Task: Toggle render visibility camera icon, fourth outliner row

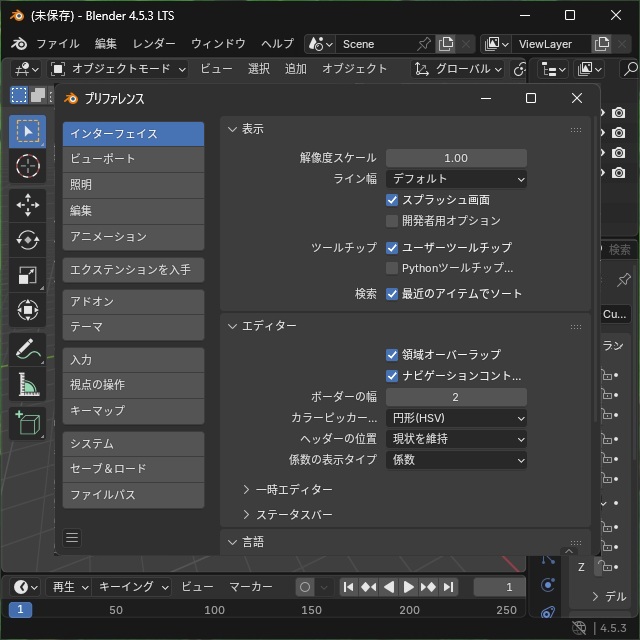Action: [618, 173]
